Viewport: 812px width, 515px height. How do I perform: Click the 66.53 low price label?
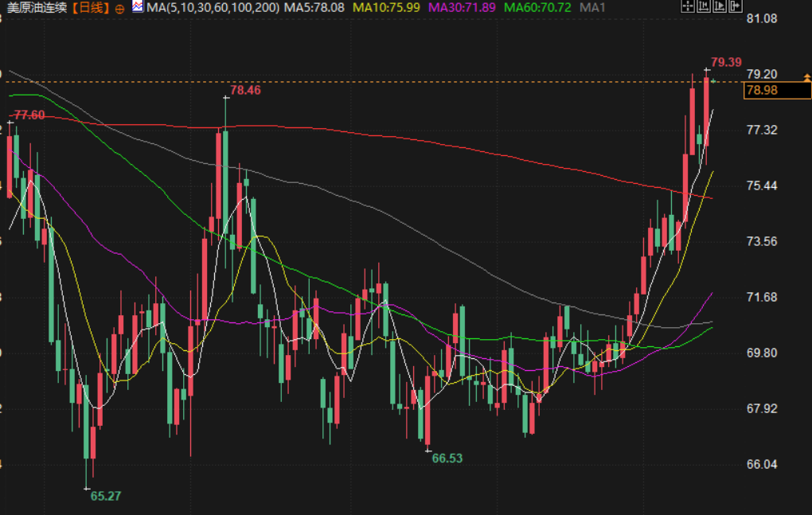pos(447,458)
